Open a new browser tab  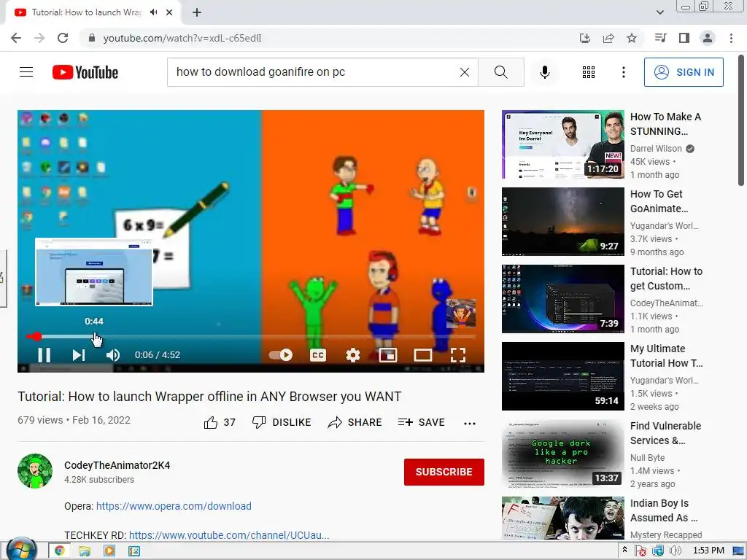point(197,12)
